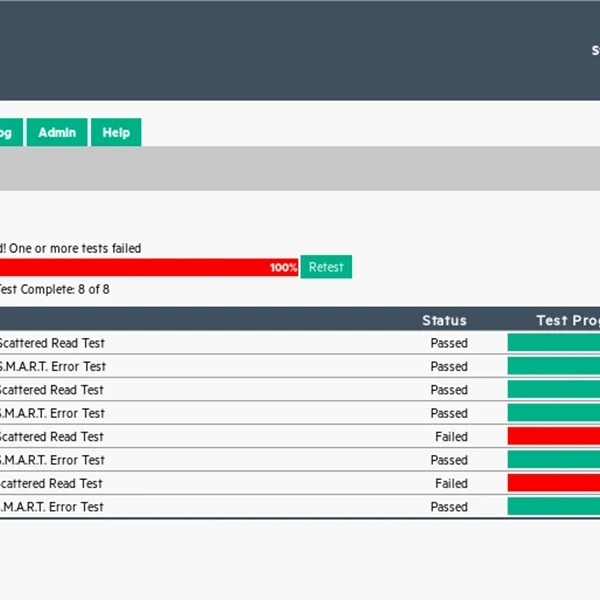The width and height of the screenshot is (600, 600).
Task: Open the Help tab
Action: [116, 132]
